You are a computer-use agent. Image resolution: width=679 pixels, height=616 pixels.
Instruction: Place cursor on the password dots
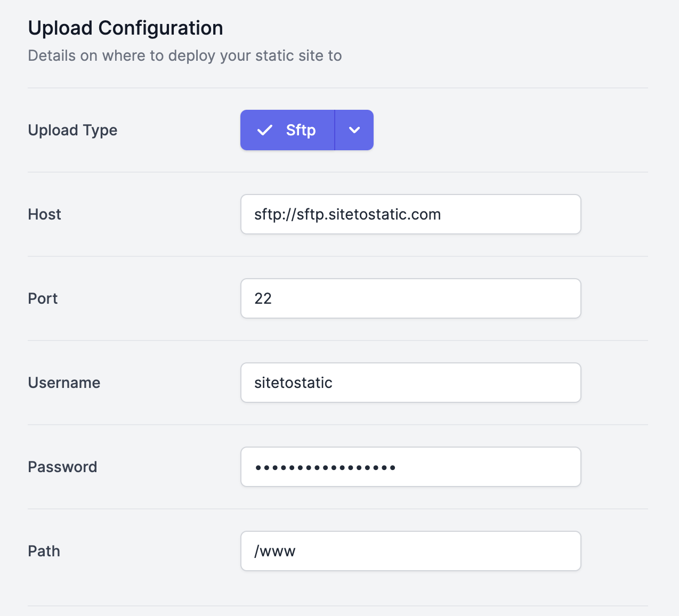coord(325,468)
